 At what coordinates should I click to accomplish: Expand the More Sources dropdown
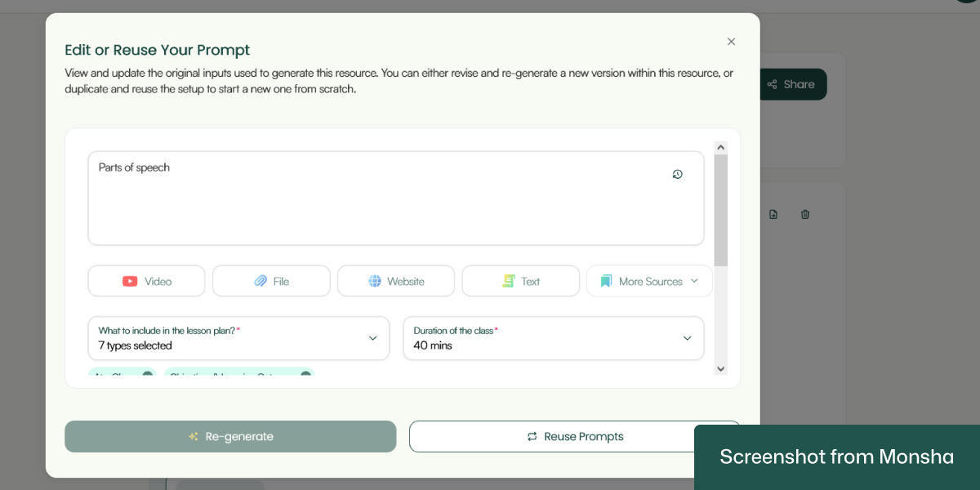tap(649, 281)
